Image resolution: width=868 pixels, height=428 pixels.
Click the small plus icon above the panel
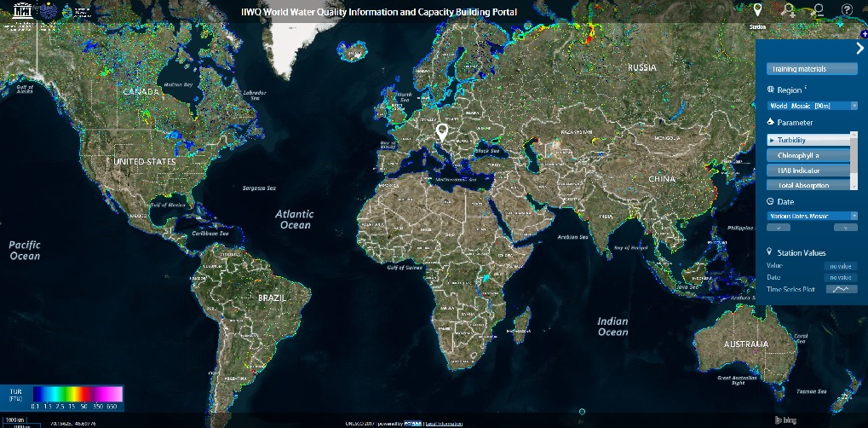click(864, 32)
